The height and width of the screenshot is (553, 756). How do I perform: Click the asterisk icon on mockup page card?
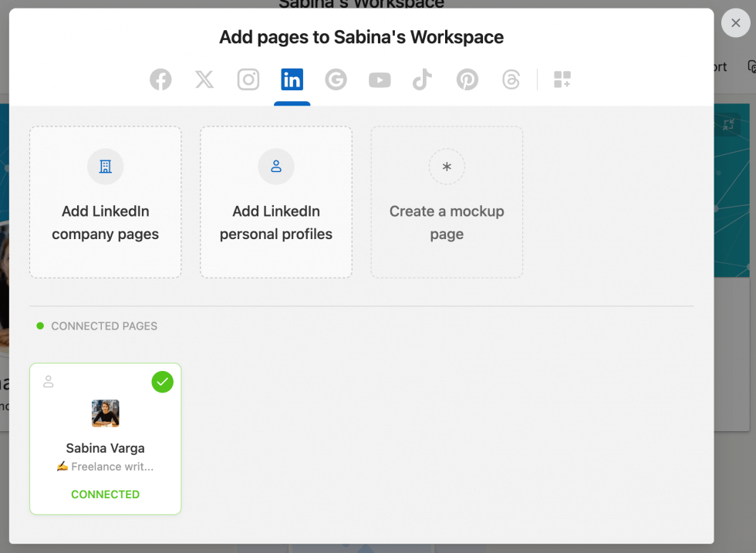[447, 167]
